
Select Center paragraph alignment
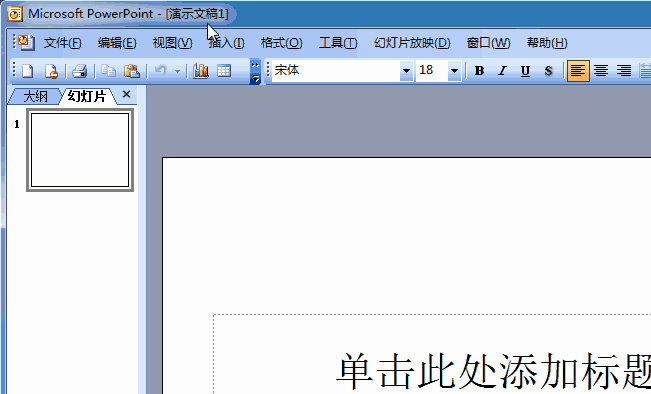coord(601,71)
